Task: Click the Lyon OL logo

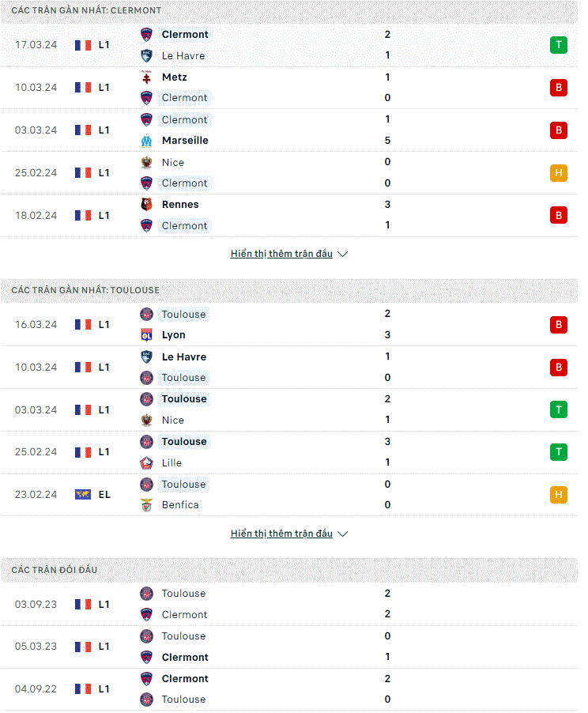Action: [146, 335]
